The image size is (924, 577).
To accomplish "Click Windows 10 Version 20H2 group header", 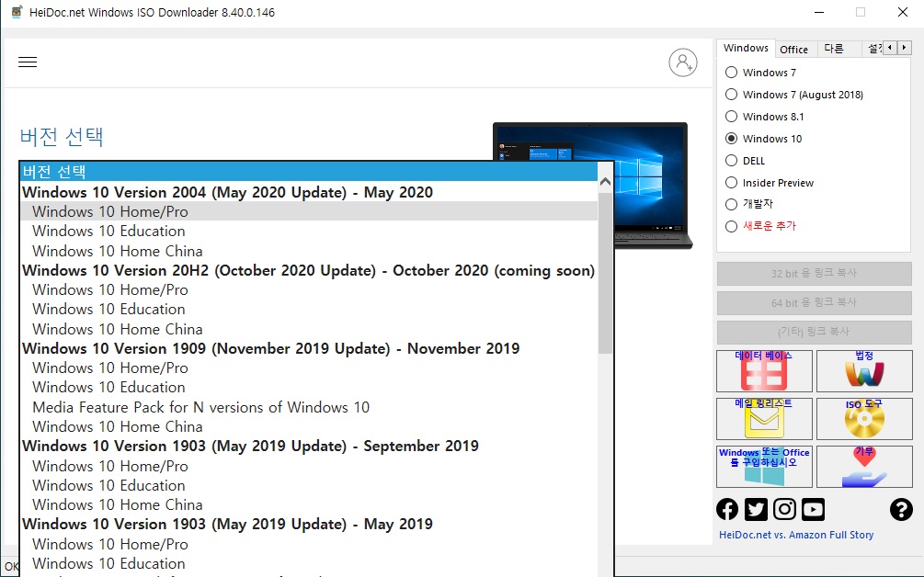I will 309,270.
